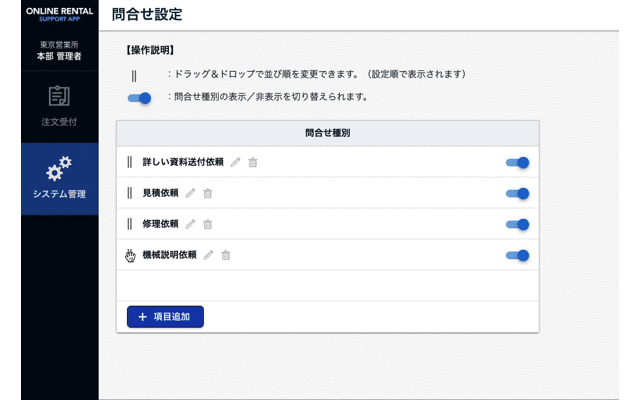640x400 pixels.
Task: Toggle visibility of 詳しい資料送付依頼
Action: [x=517, y=162]
